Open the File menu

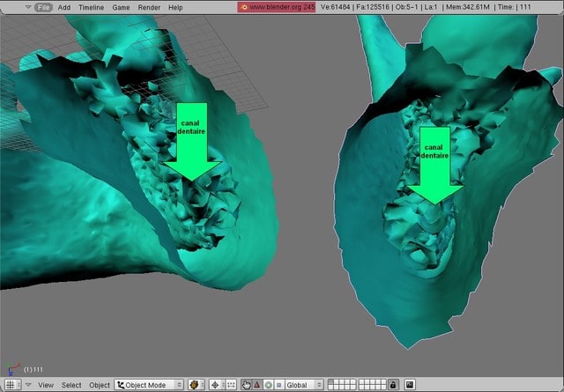coord(43,7)
